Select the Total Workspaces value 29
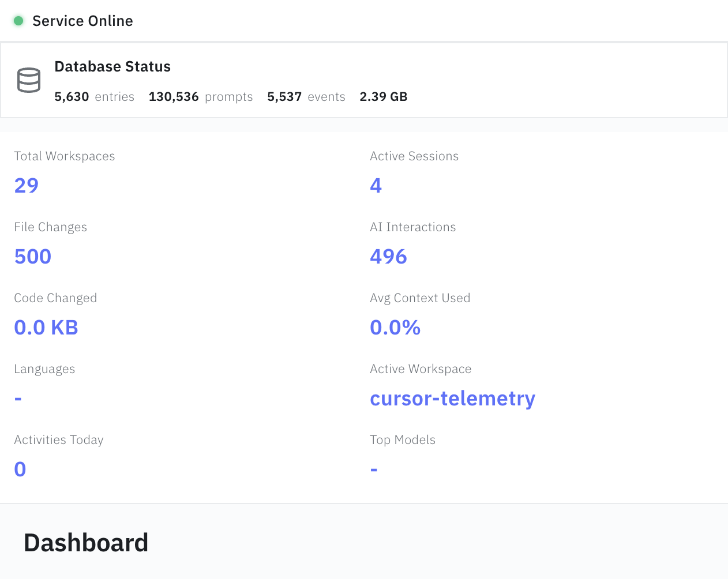728x579 pixels. [26, 185]
